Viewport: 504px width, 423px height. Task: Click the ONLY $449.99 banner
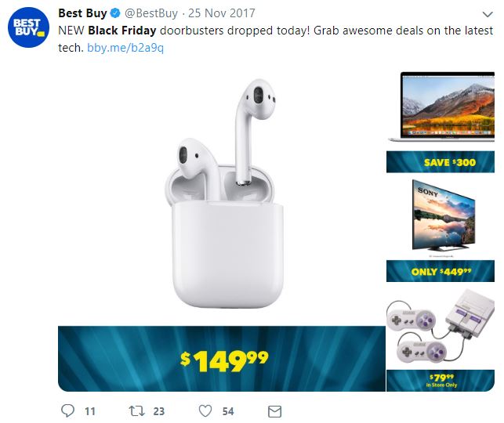coord(441,271)
